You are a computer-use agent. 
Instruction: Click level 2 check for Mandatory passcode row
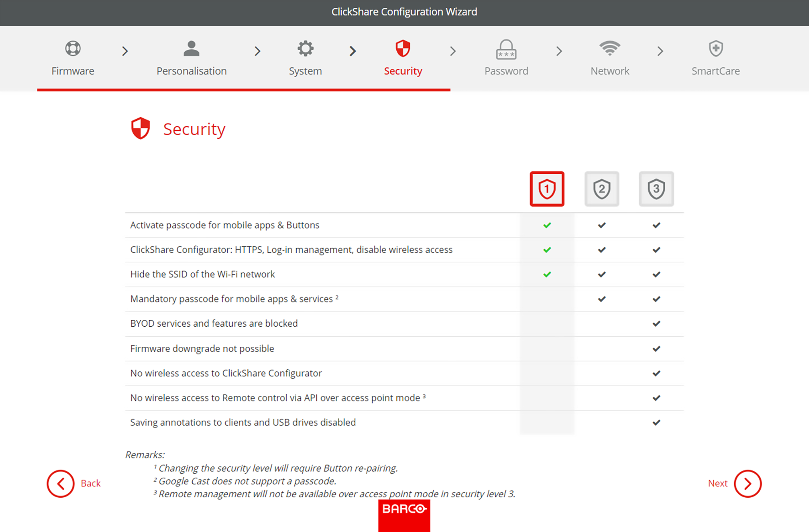tap(602, 299)
